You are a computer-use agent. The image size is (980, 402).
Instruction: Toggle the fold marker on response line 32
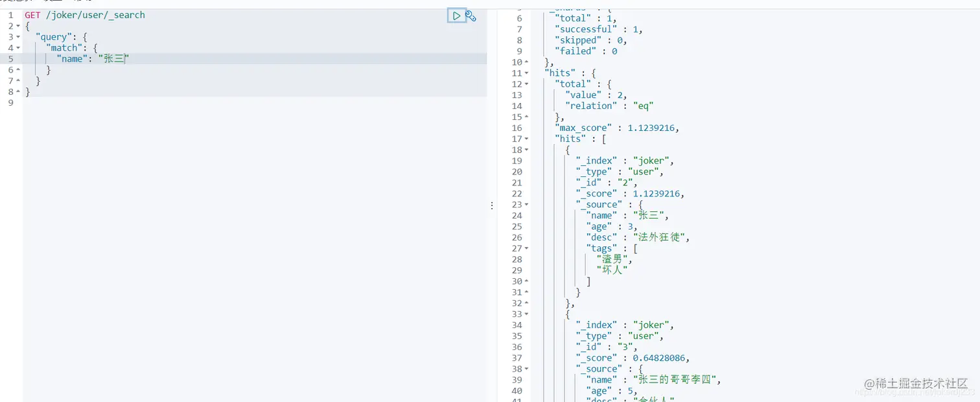point(526,303)
